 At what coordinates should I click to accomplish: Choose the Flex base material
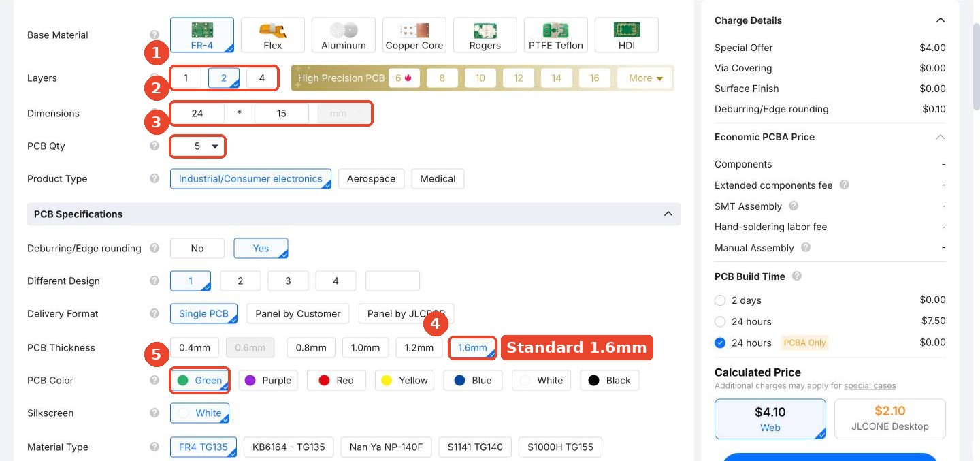tap(273, 35)
